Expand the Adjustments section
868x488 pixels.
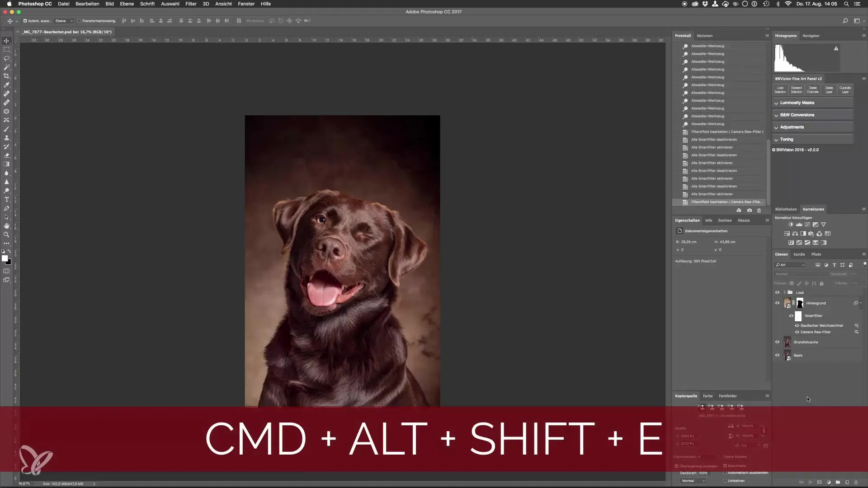tap(813, 127)
